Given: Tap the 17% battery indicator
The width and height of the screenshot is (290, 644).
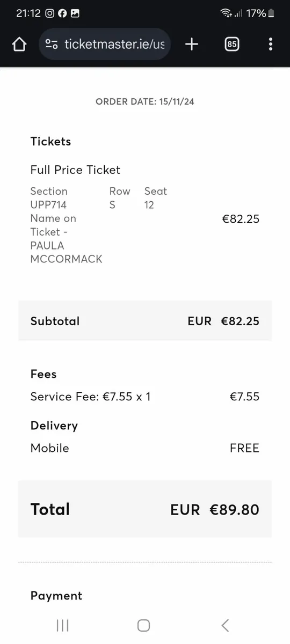Looking at the screenshot, I should coord(260,13).
